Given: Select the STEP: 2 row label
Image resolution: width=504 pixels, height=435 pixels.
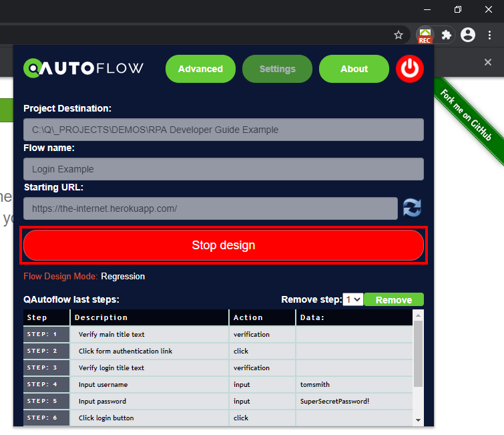Looking at the screenshot, I should point(47,351).
